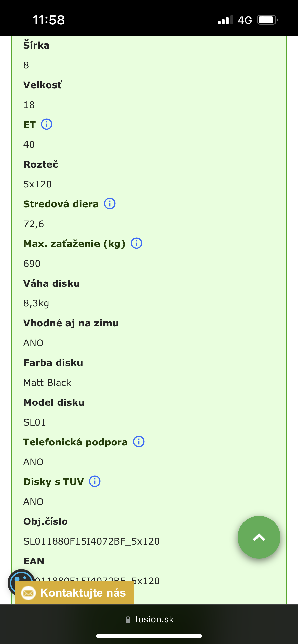This screenshot has height=644, width=298.
Task: Click the Telefonická podpora label
Action: [x=75, y=442]
